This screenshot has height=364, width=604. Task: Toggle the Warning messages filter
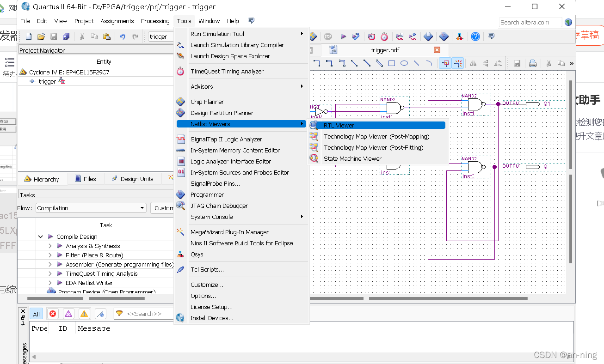point(84,314)
